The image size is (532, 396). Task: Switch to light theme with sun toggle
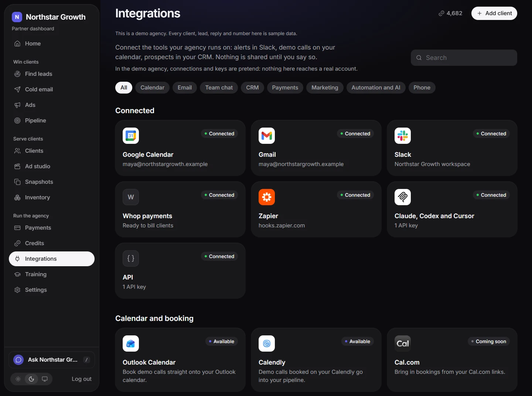[x=18, y=379]
